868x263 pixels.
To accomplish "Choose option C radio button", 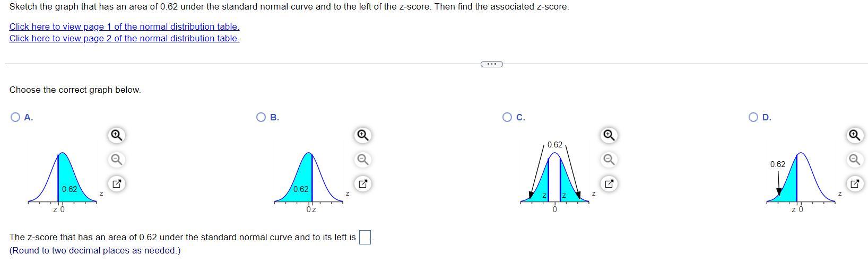I will (507, 117).
